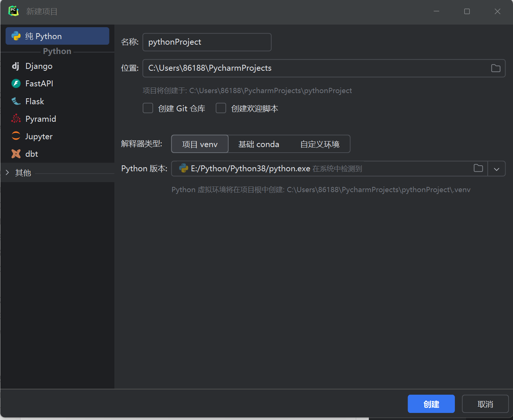Minimize the 新建项目 window

(437, 11)
